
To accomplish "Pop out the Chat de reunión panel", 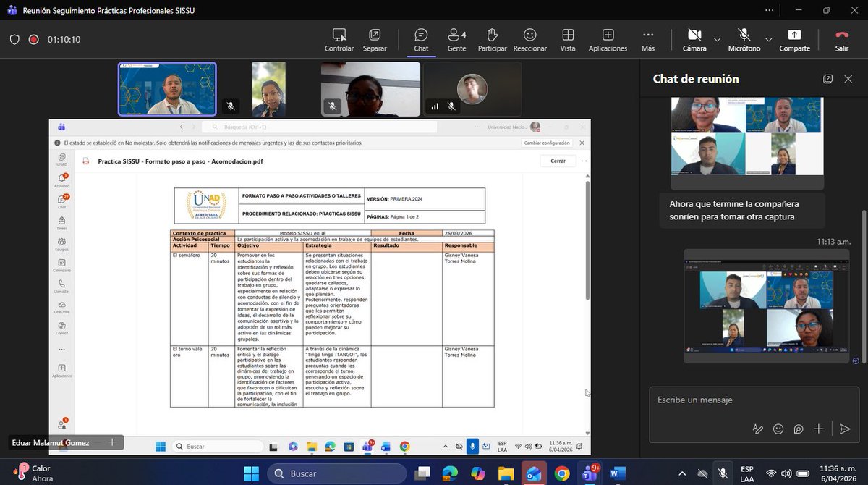I will click(827, 79).
